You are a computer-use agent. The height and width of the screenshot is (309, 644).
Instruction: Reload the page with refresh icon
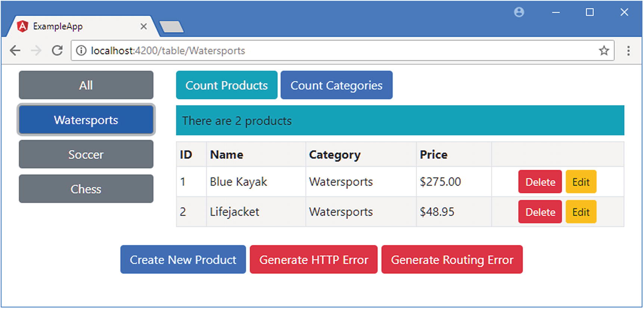click(57, 50)
